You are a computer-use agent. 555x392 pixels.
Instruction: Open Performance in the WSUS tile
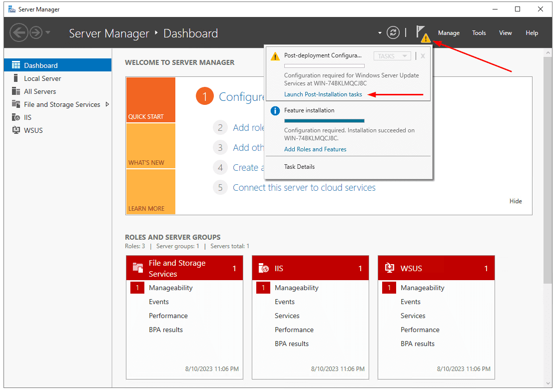click(420, 330)
